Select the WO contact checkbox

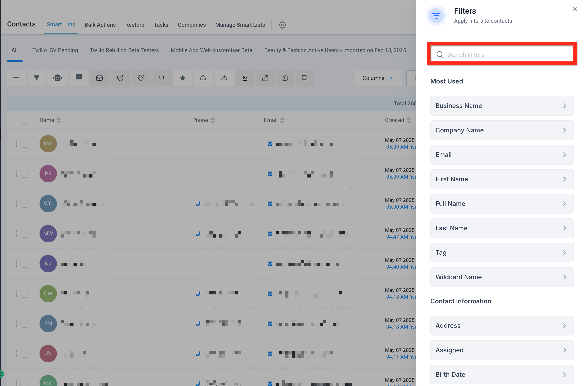click(24, 204)
